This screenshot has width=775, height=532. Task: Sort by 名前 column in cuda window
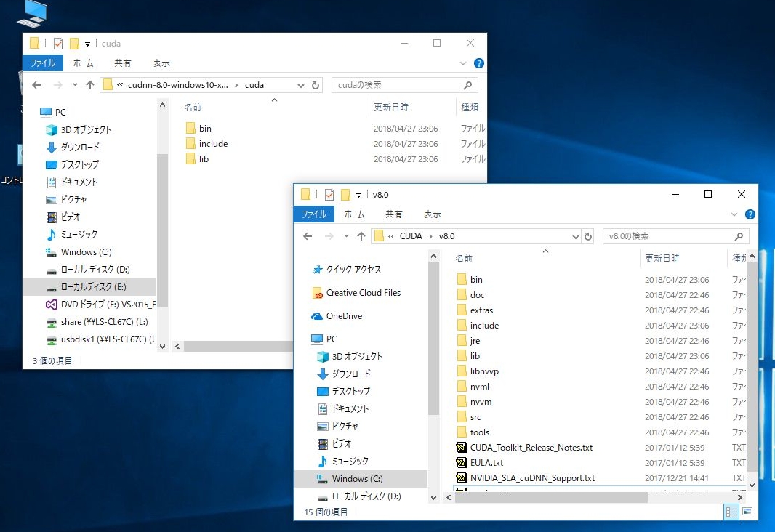point(193,107)
